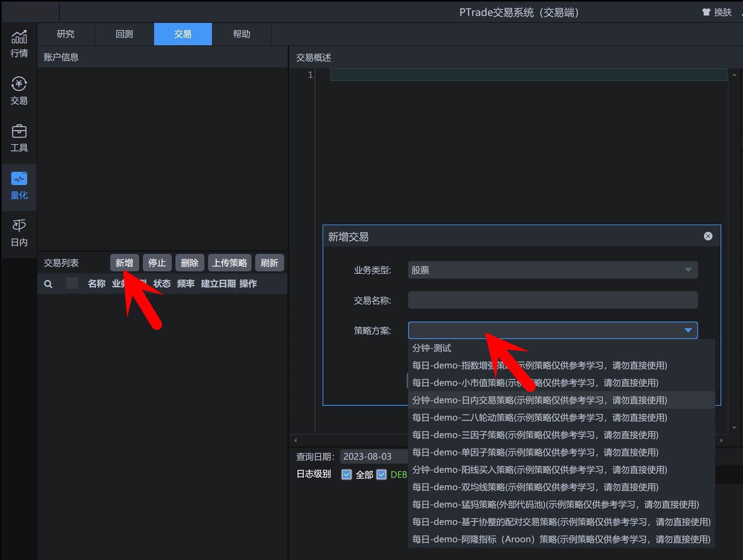Click the select-all checkbox in trade list header
Screen dimensions: 743x560
[x=72, y=284]
